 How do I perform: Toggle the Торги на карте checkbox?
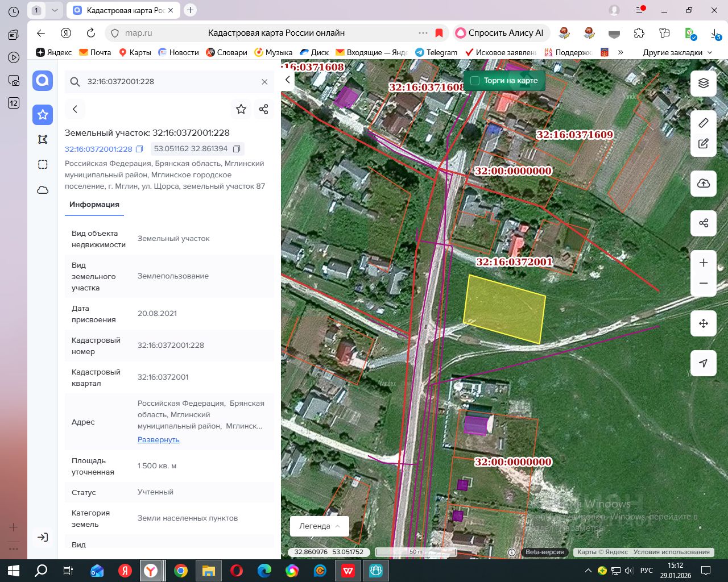click(x=475, y=81)
